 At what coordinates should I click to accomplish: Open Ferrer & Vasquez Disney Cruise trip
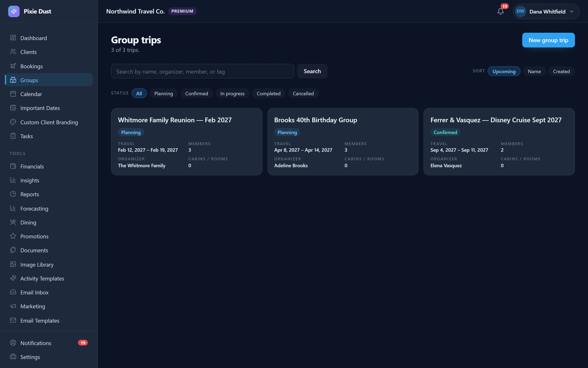pyautogui.click(x=499, y=142)
